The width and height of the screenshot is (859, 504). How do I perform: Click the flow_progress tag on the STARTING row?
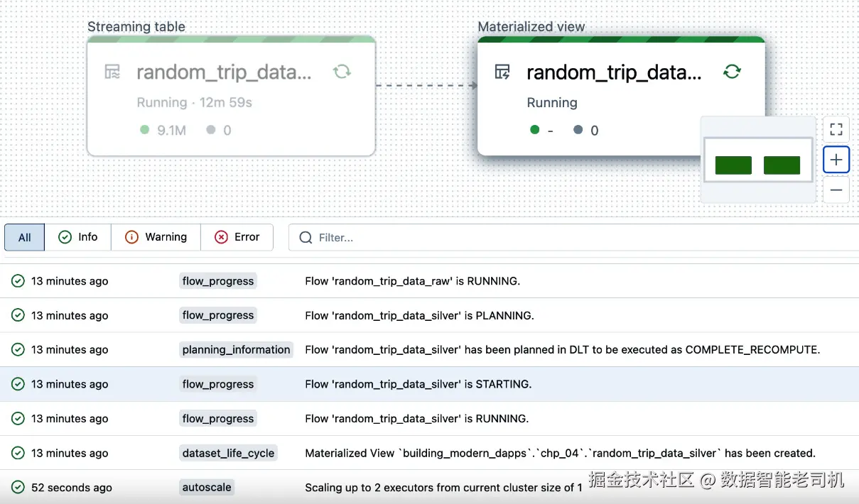(x=218, y=384)
